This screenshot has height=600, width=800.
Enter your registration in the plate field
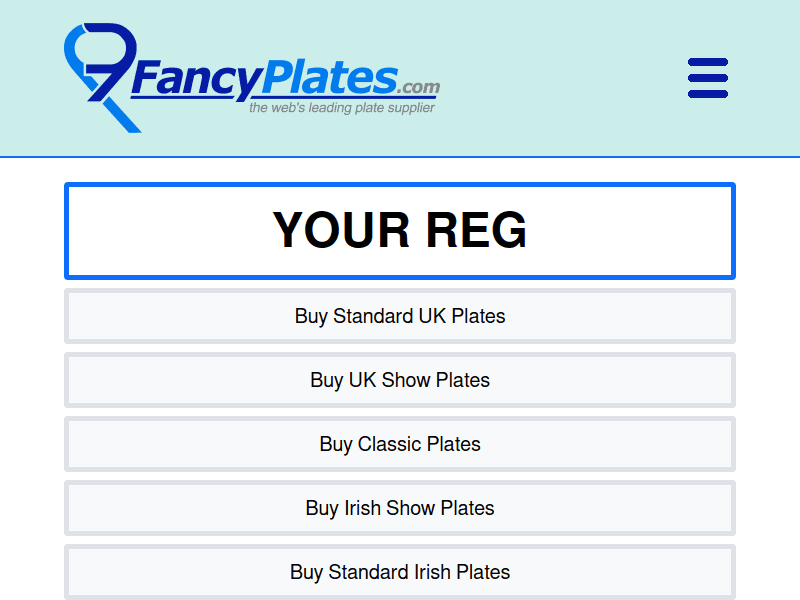point(400,230)
